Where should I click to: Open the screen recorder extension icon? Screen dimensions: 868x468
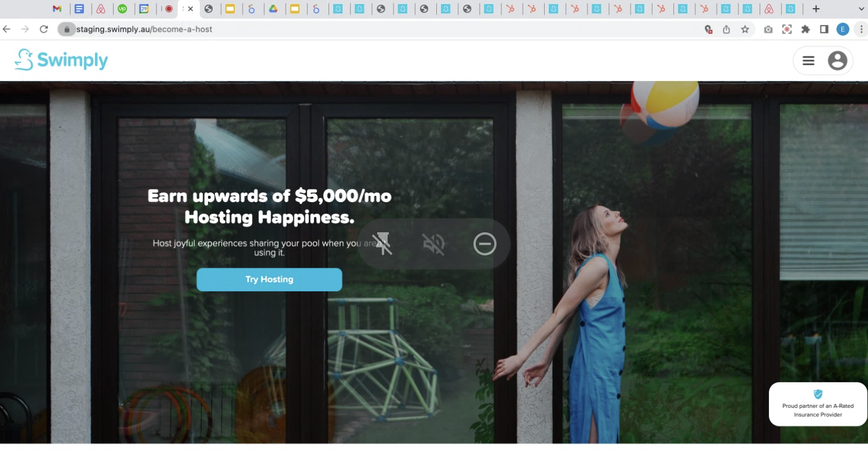click(x=787, y=29)
